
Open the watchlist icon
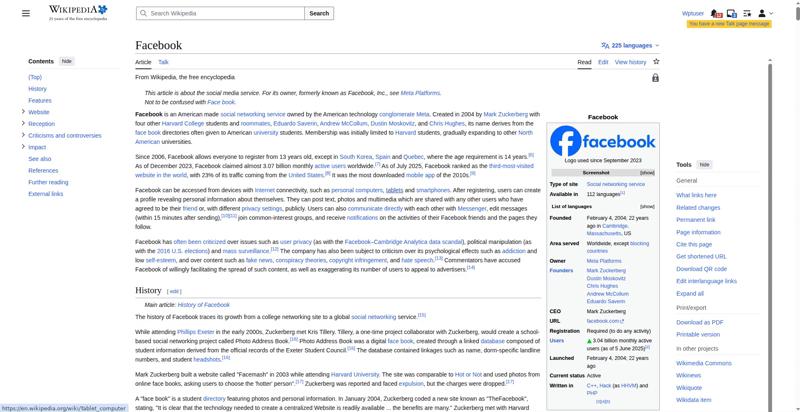tap(747, 14)
